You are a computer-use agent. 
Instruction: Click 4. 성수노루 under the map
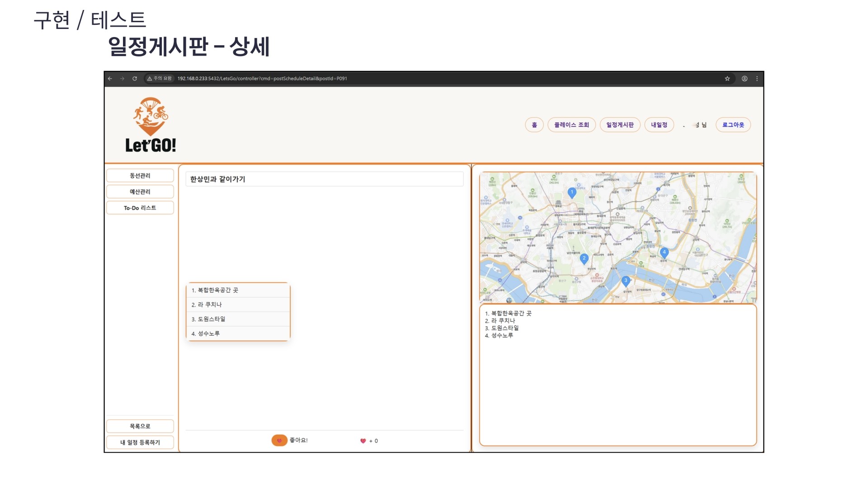coord(499,335)
